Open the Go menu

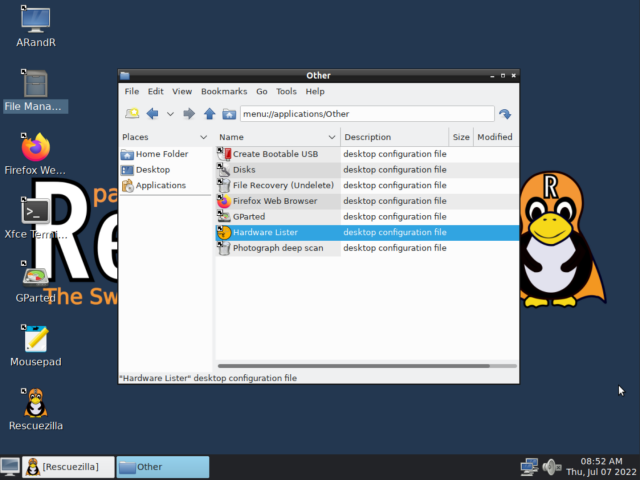pos(262,91)
